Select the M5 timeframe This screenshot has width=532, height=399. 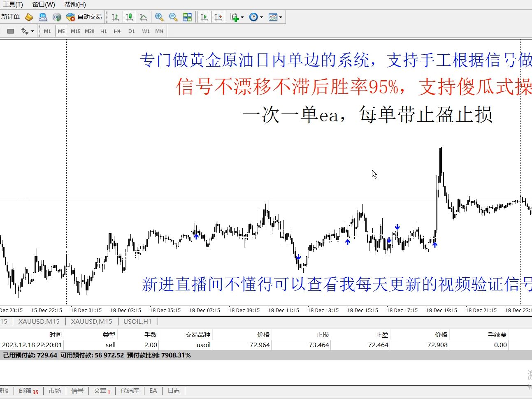pos(61,31)
